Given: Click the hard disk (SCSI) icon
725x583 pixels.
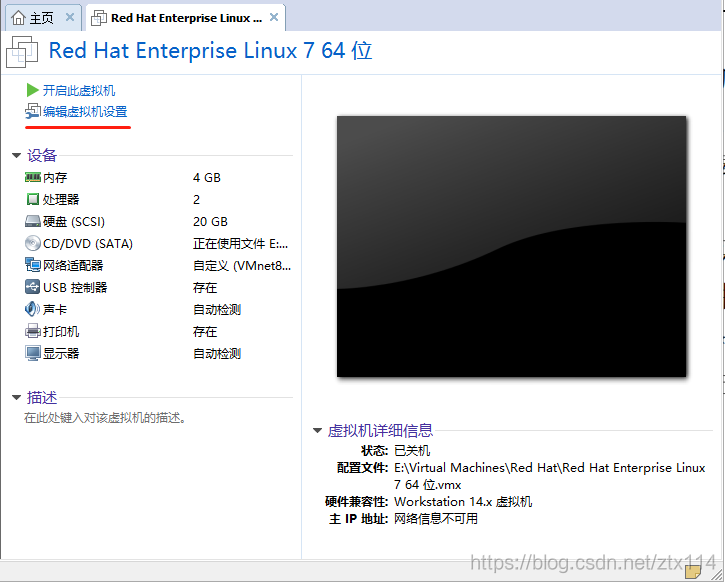Looking at the screenshot, I should click(x=33, y=221).
